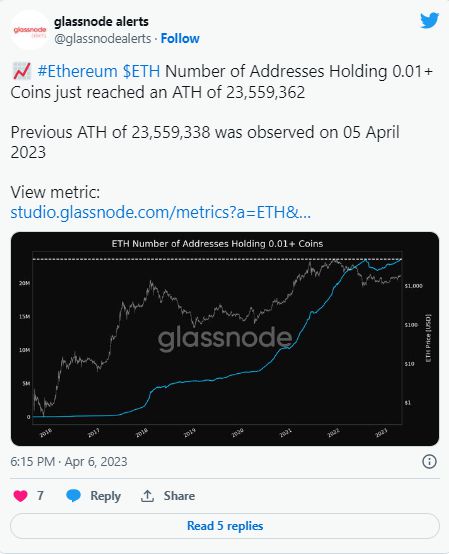This screenshot has height=554, width=449.
Task: Click the Reply text label
Action: [x=105, y=496]
